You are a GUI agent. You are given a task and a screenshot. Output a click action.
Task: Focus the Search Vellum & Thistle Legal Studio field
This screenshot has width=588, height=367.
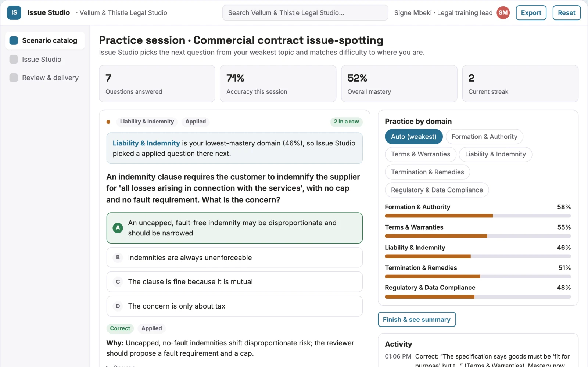point(305,13)
